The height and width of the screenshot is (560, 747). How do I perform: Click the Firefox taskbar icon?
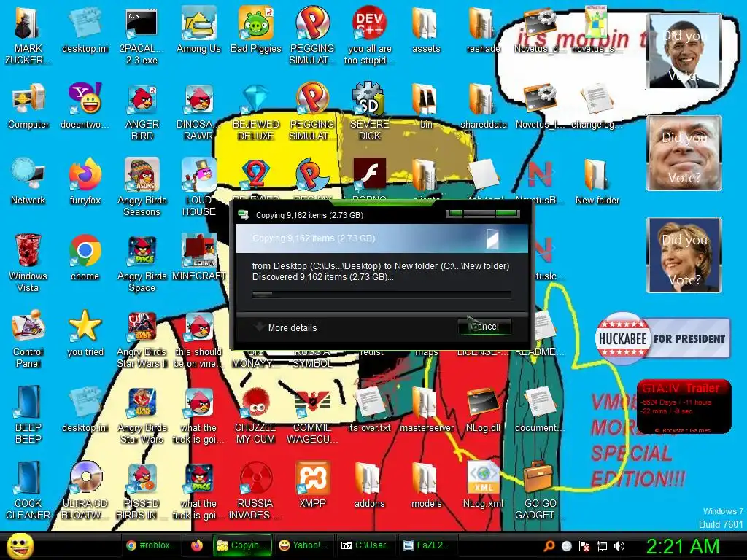pyautogui.click(x=196, y=545)
